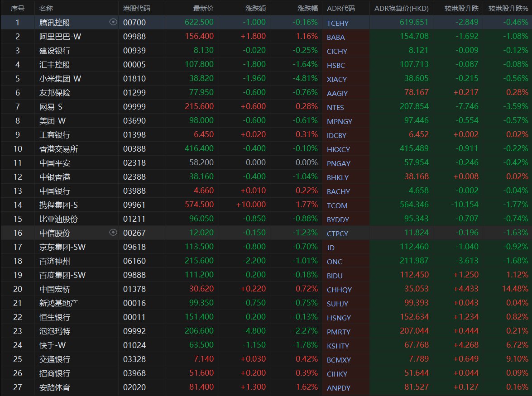
Task: Select the 名称 column header
Action: [46, 8]
